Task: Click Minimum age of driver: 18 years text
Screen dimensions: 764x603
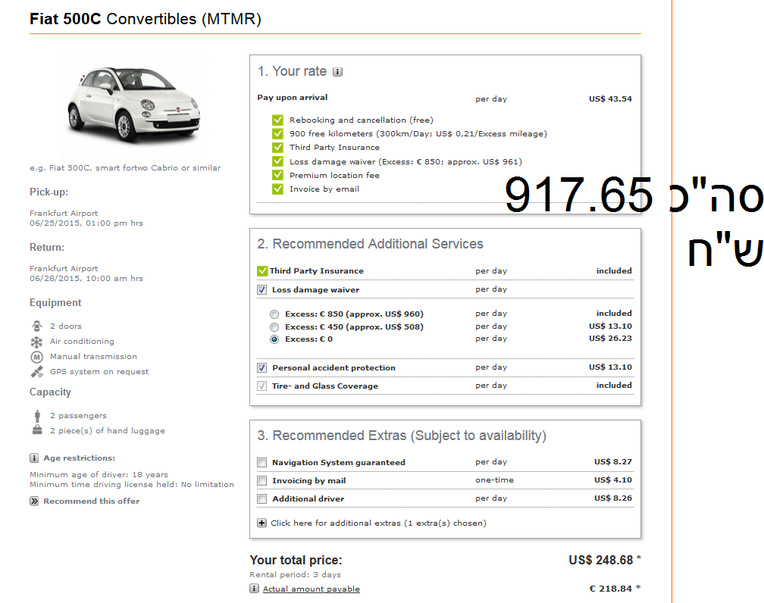Action: click(x=99, y=474)
